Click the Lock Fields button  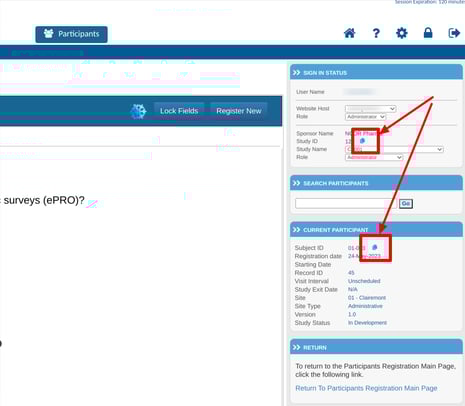click(x=179, y=111)
